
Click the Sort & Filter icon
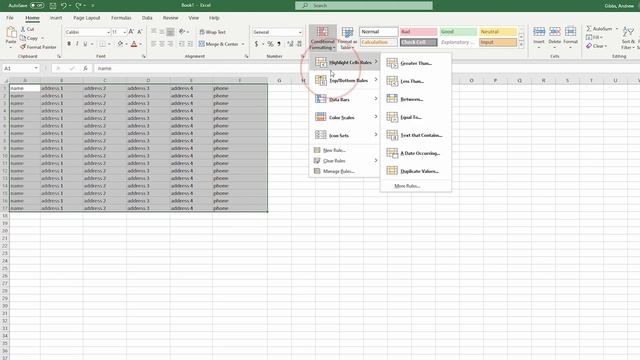pos(629,32)
